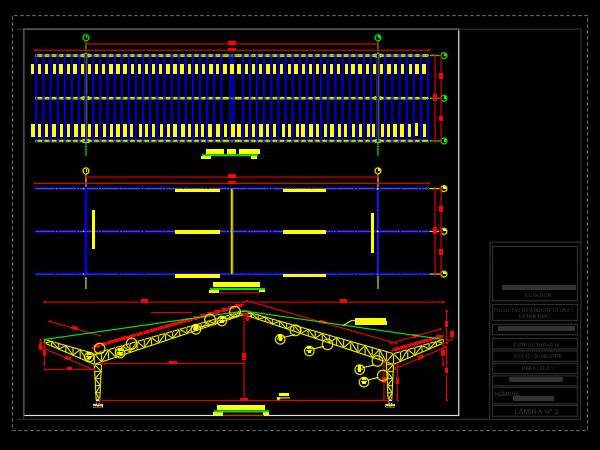Click the "ECUADOR" text in title block
The image size is (600, 450).
click(x=538, y=295)
